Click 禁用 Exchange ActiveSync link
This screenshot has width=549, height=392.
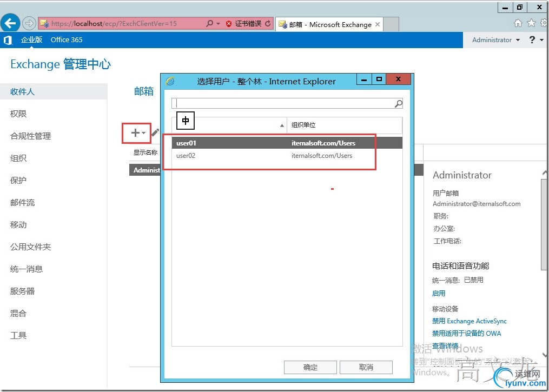point(469,321)
